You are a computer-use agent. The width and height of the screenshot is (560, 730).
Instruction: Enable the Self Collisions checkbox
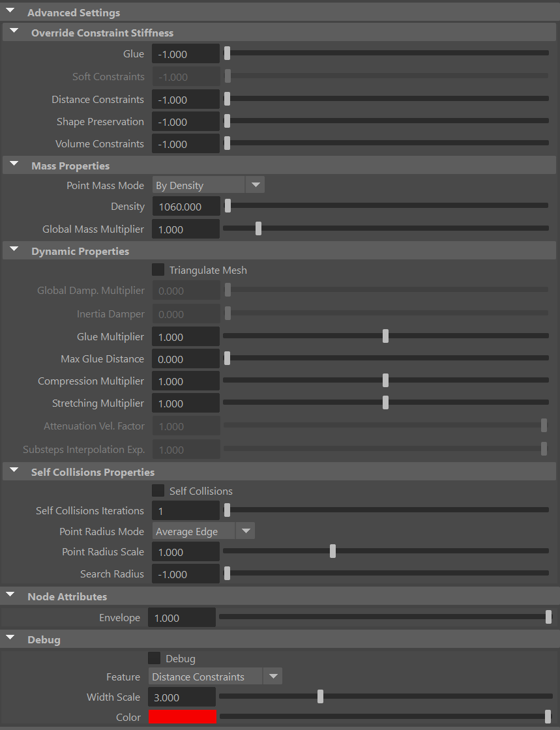tap(158, 490)
